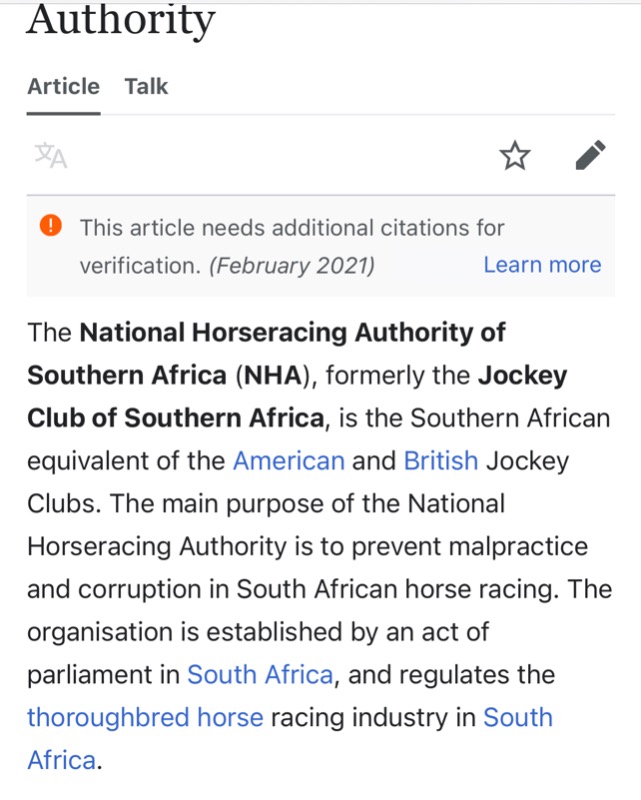Open the language translation icon

tap(50, 155)
